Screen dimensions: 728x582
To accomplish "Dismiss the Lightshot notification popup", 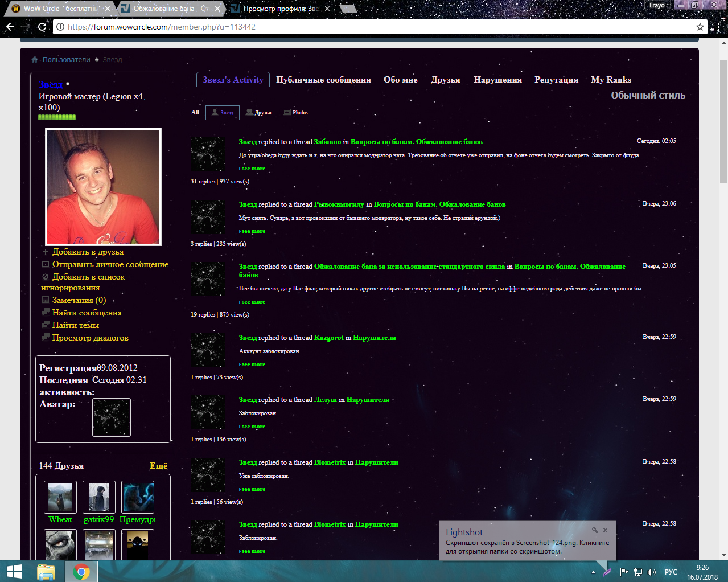I will click(x=605, y=530).
